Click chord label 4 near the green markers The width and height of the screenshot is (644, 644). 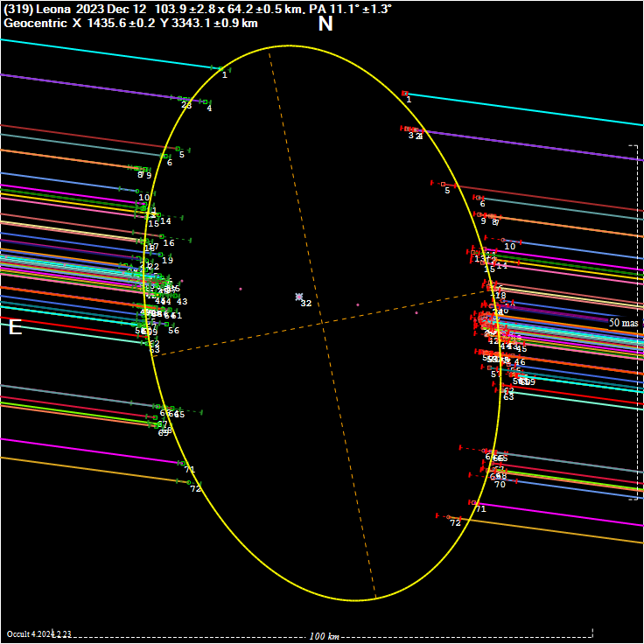tap(209, 108)
